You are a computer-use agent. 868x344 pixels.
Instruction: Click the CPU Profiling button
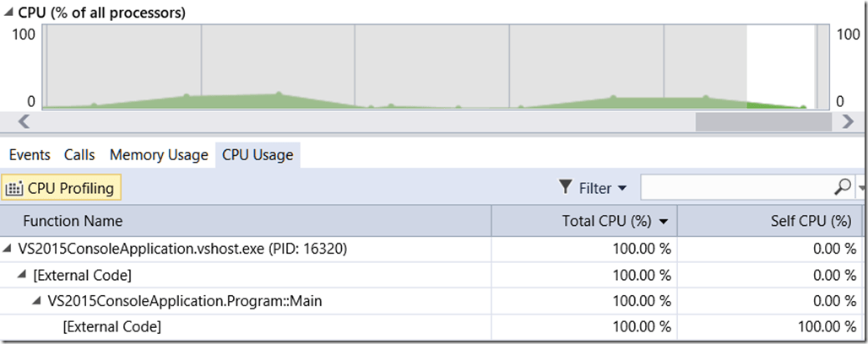pos(62,188)
